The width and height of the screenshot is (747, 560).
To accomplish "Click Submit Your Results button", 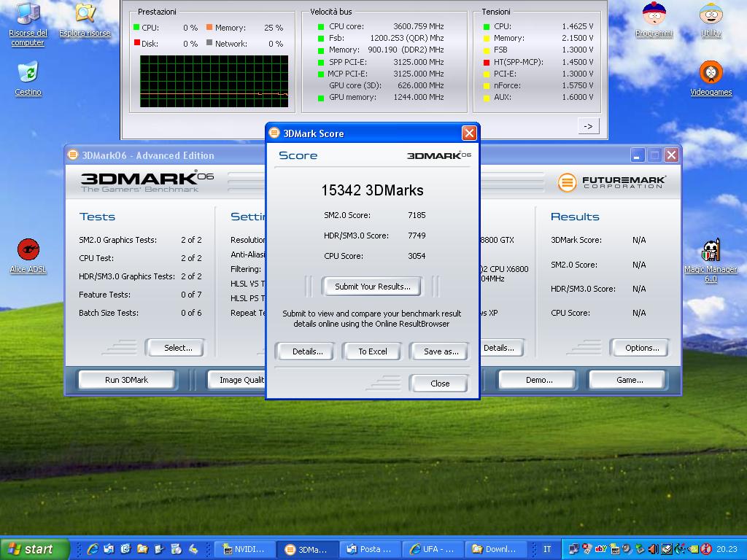I will click(372, 287).
